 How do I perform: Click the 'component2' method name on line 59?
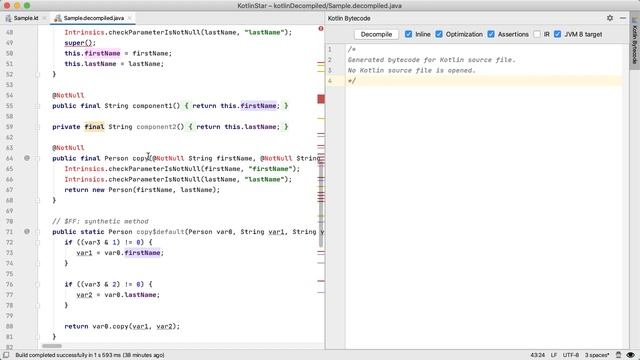pyautogui.click(x=156, y=127)
